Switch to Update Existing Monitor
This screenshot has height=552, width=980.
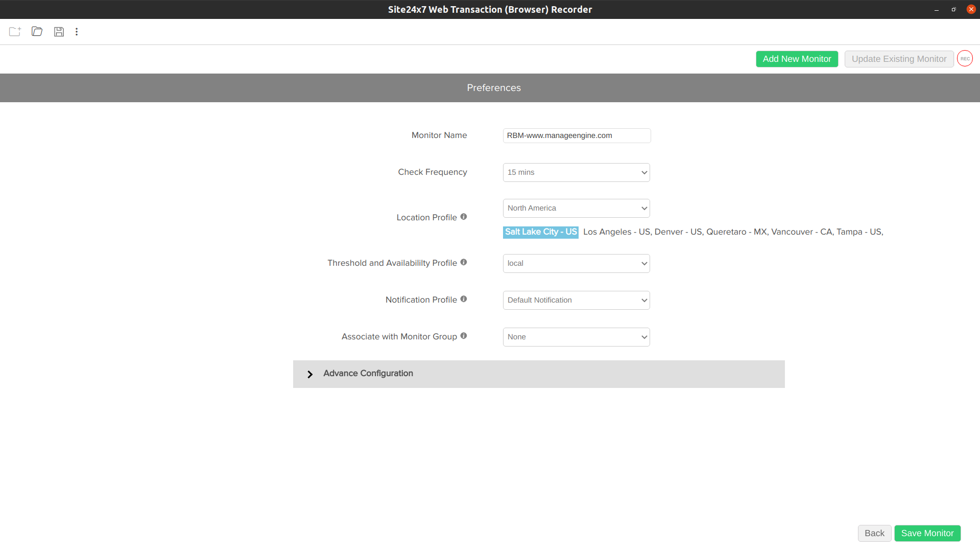899,59
